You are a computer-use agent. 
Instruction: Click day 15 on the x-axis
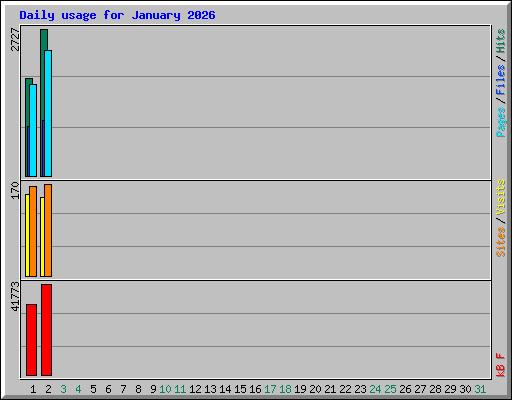(240, 389)
